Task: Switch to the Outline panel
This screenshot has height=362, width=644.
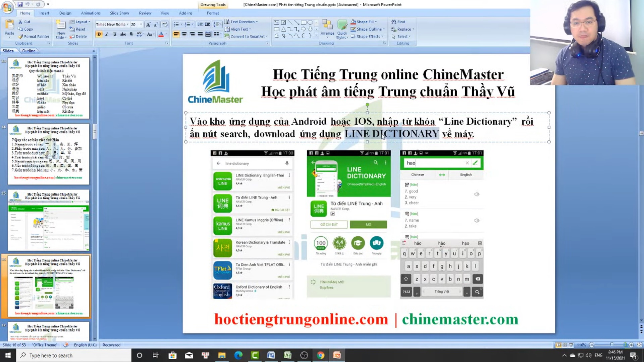Action: (x=29, y=51)
